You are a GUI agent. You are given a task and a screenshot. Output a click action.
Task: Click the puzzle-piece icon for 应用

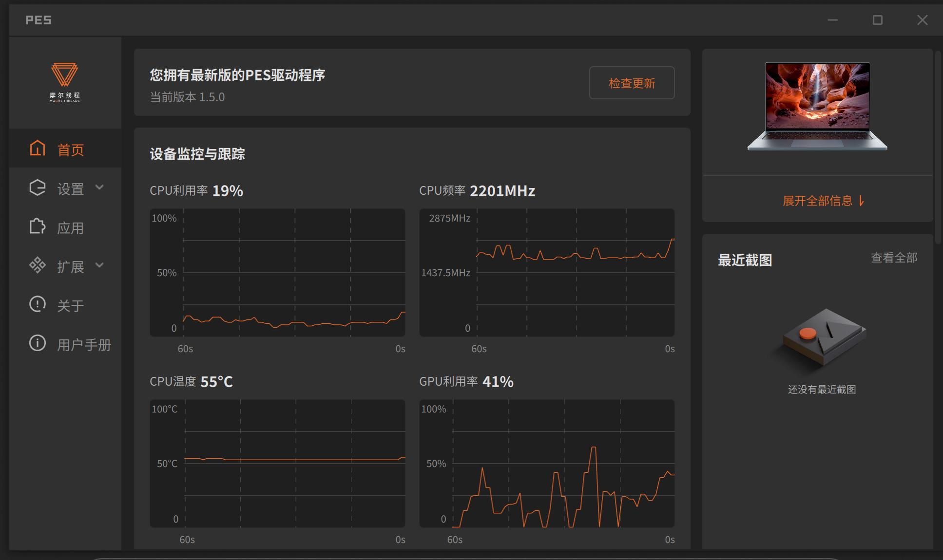(38, 226)
